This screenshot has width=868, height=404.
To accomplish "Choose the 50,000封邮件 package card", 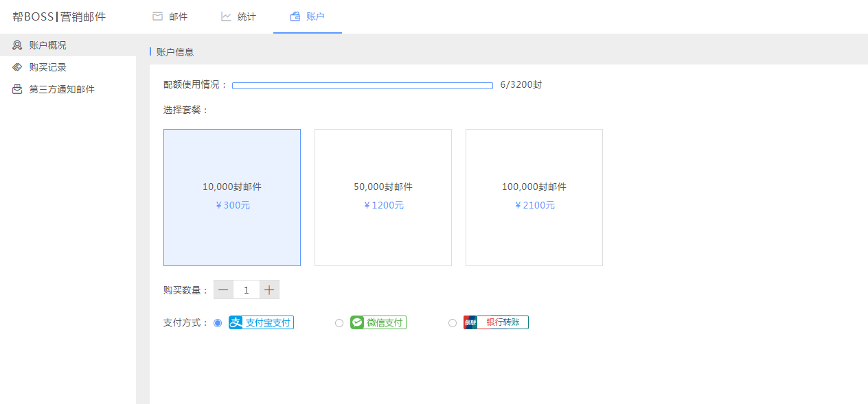I will click(383, 197).
